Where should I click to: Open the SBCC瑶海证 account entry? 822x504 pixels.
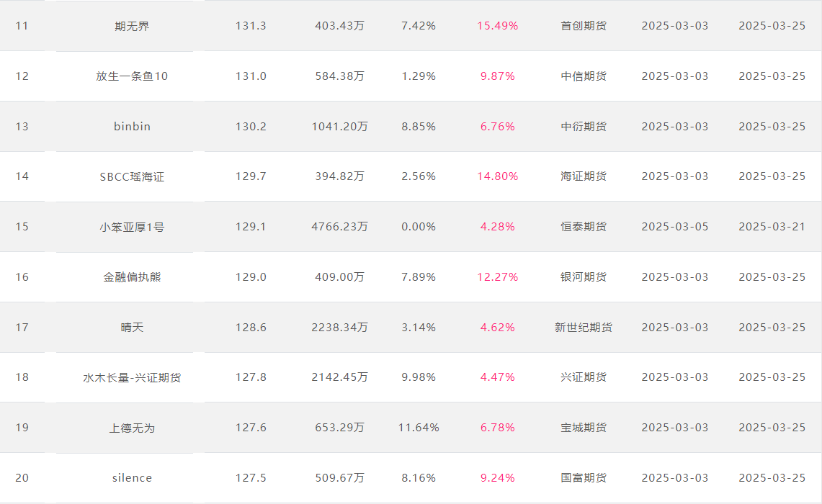(132, 176)
